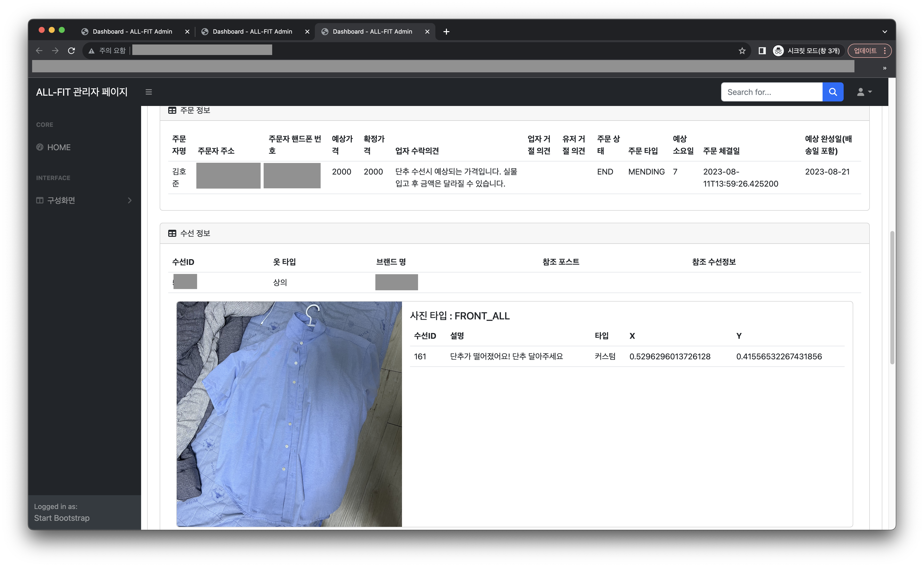This screenshot has width=924, height=567.
Task: Click the forward navigation arrow
Action: point(55,51)
